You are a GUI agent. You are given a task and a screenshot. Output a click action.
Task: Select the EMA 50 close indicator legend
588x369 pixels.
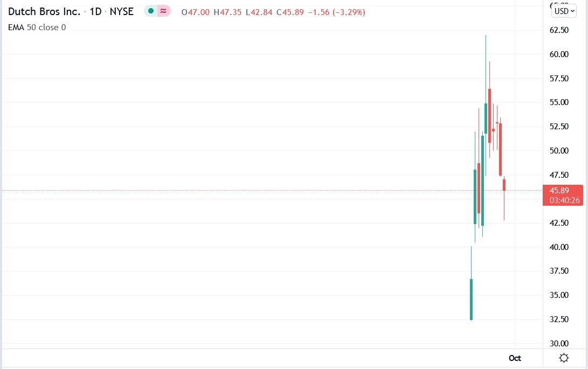click(x=37, y=27)
